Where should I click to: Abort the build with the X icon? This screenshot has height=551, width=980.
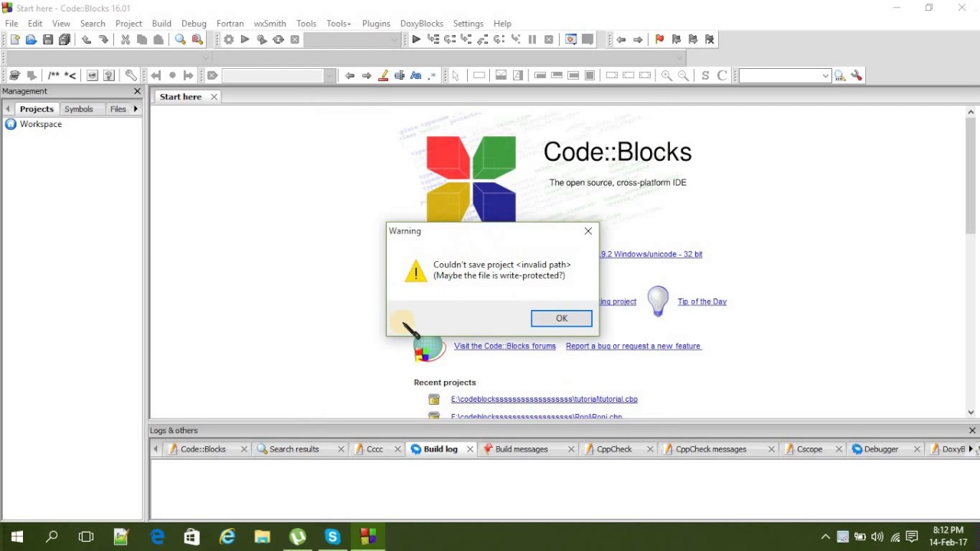click(x=296, y=40)
